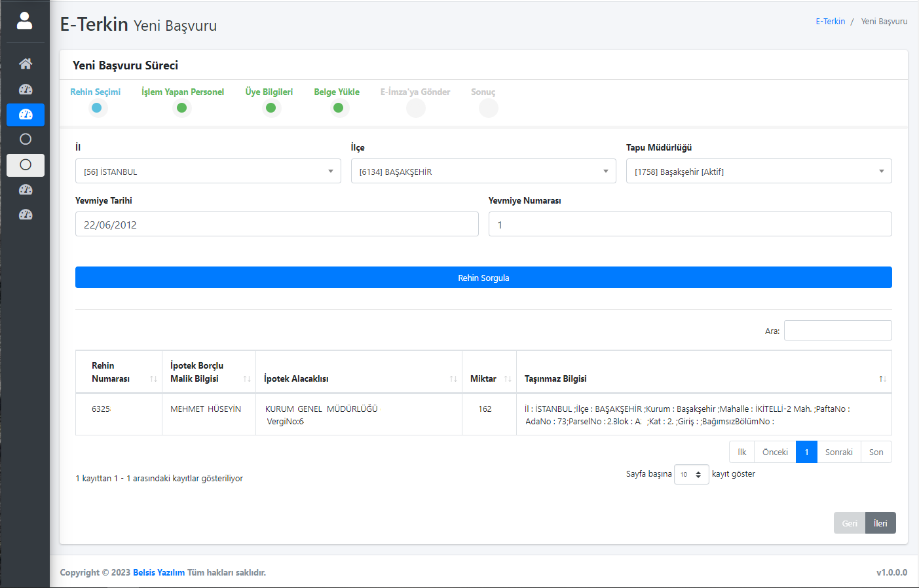Sort by İpotek Alacaklısı column arrows
The height and width of the screenshot is (588, 919).
point(453,379)
